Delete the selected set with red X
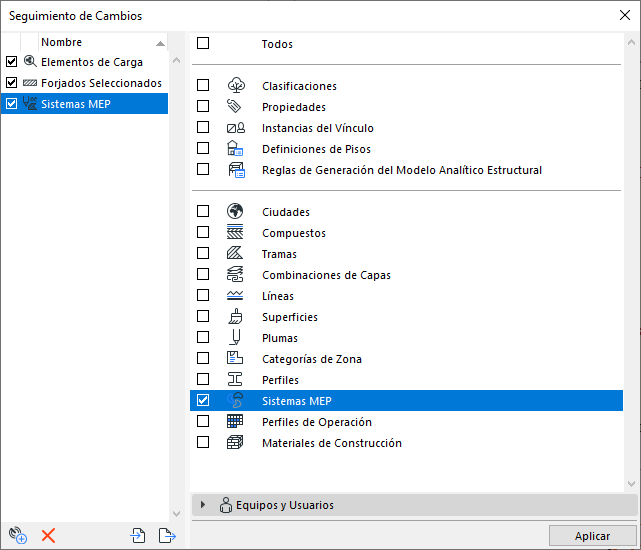Screen dimensions: 641x550 click(x=48, y=535)
